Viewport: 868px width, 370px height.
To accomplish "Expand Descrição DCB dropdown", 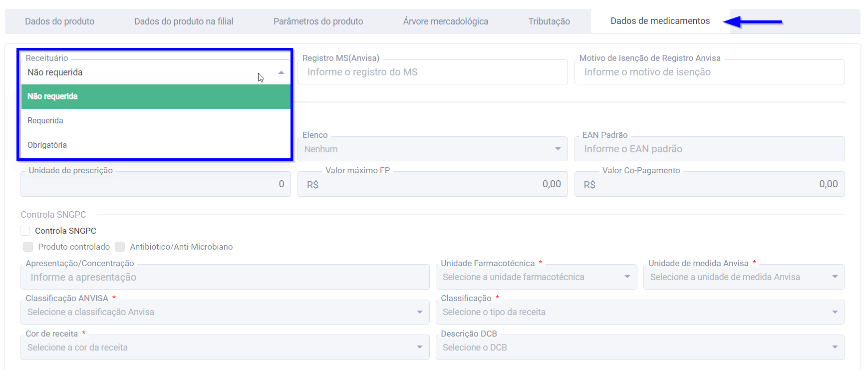I will 640,348.
